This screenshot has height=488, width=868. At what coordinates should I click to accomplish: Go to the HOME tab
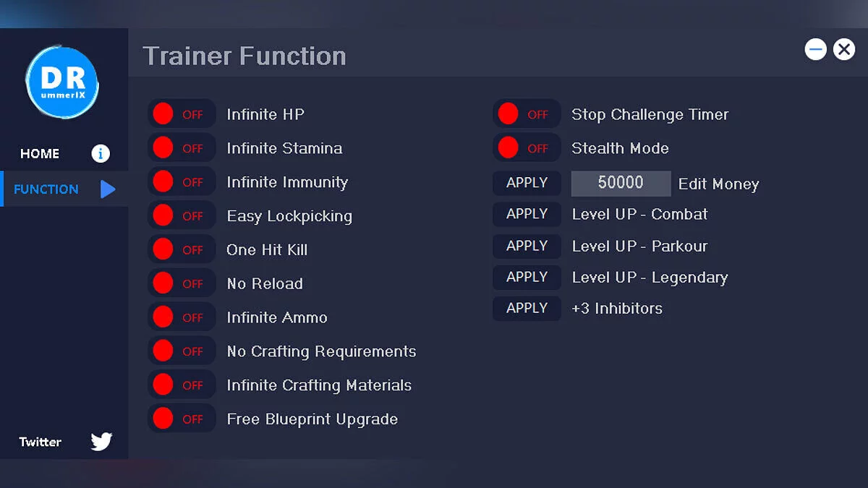41,153
